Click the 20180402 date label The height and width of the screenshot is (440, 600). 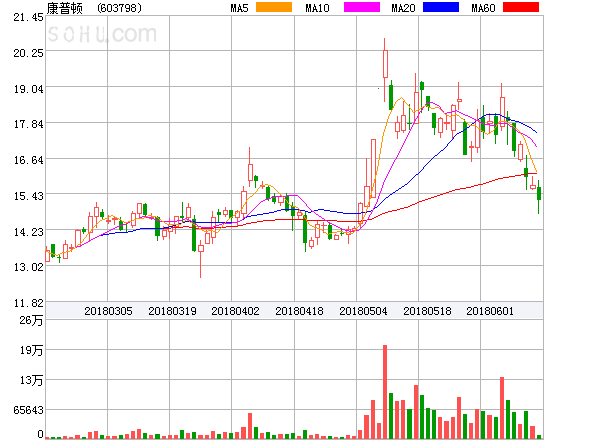pos(235,311)
